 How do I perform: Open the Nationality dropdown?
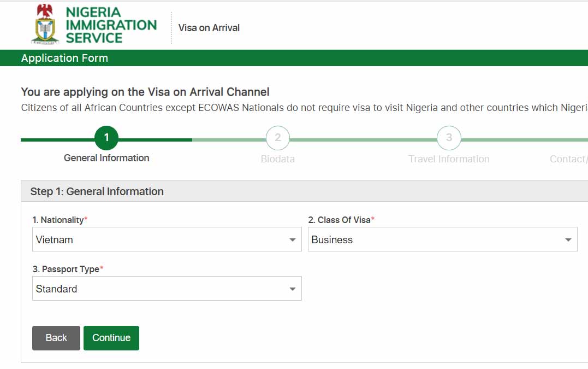pos(292,239)
